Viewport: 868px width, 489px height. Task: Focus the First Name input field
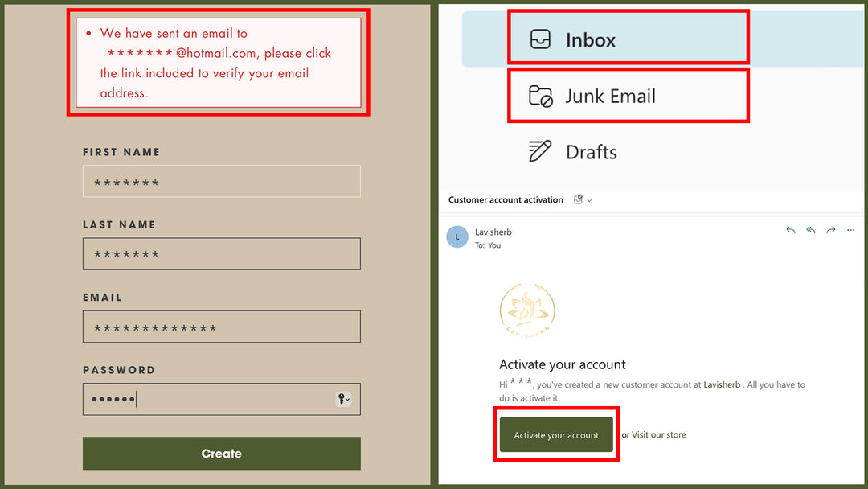tap(221, 182)
